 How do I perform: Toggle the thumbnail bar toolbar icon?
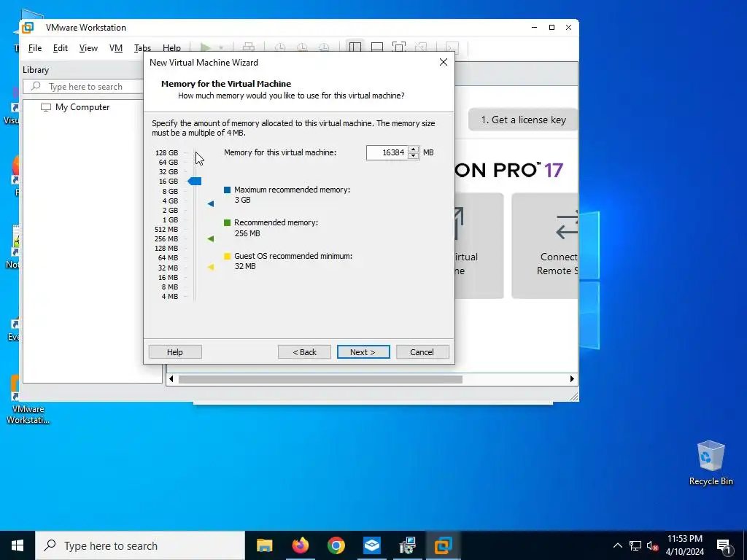pos(377,47)
